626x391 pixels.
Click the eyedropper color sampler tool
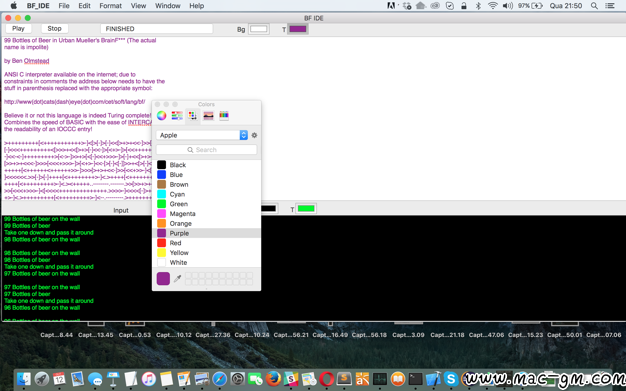[178, 278]
